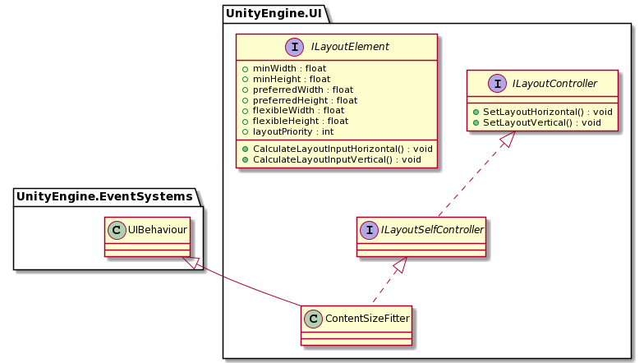Click the filled marker beside CalculateLayoutInputVertical()
The image size is (644, 363).
tap(245, 159)
